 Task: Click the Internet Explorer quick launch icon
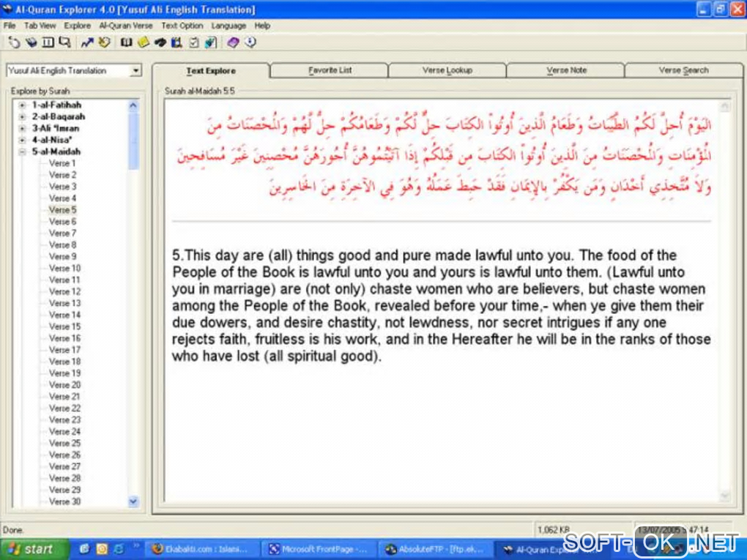119,549
